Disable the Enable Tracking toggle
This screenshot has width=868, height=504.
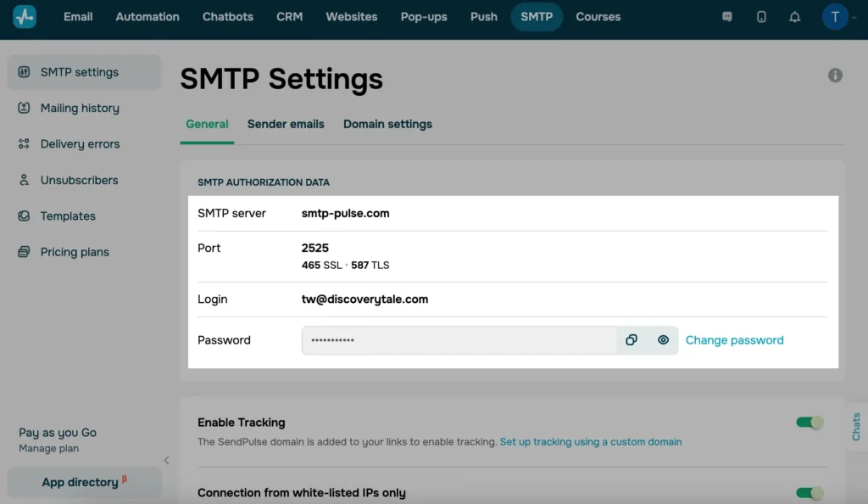[810, 421]
